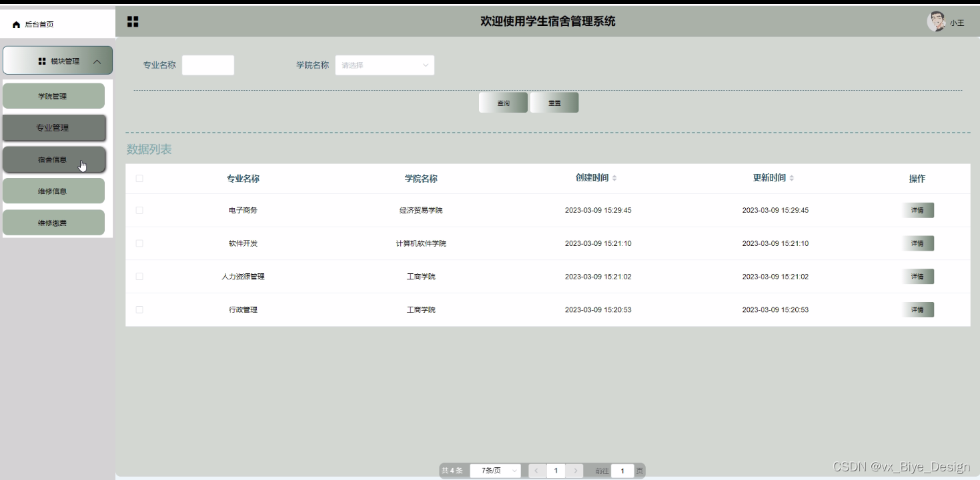Go to previous page arrow
The width and height of the screenshot is (980, 480).
tap(537, 471)
